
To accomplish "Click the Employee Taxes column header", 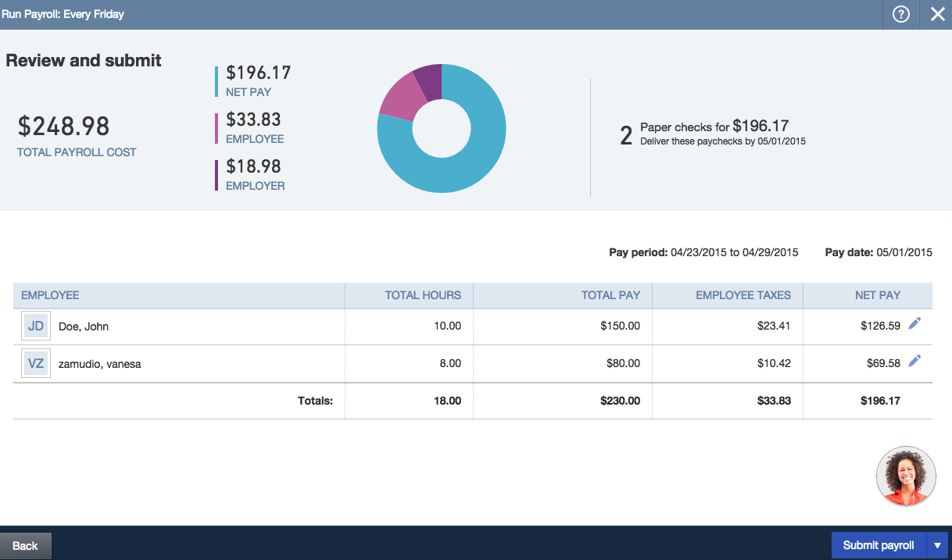I will 743,295.
